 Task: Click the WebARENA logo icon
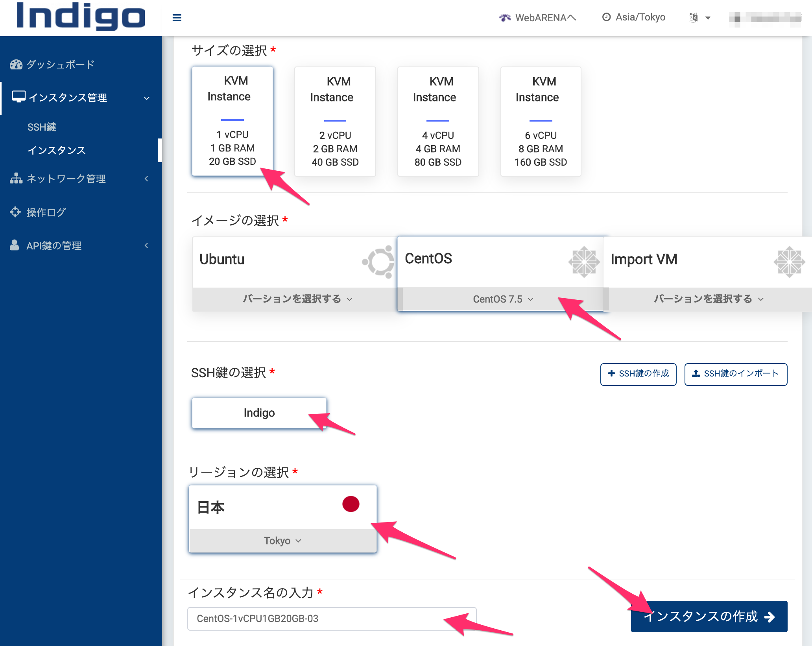click(505, 18)
